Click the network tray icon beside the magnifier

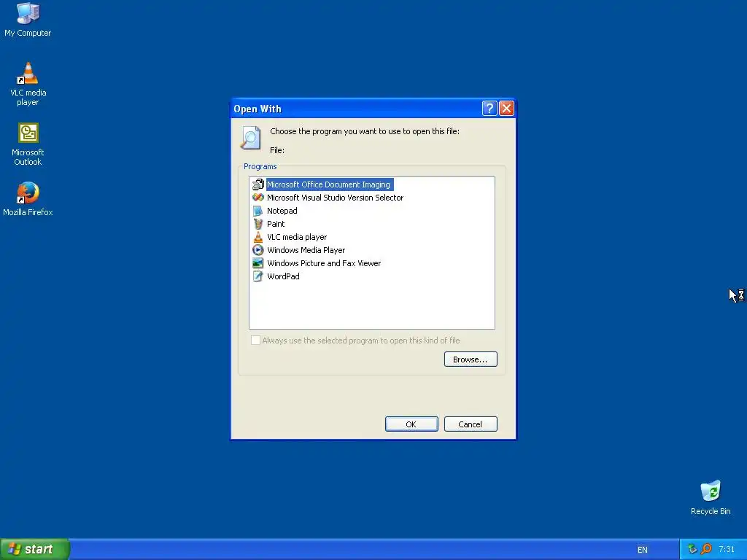(x=692, y=549)
